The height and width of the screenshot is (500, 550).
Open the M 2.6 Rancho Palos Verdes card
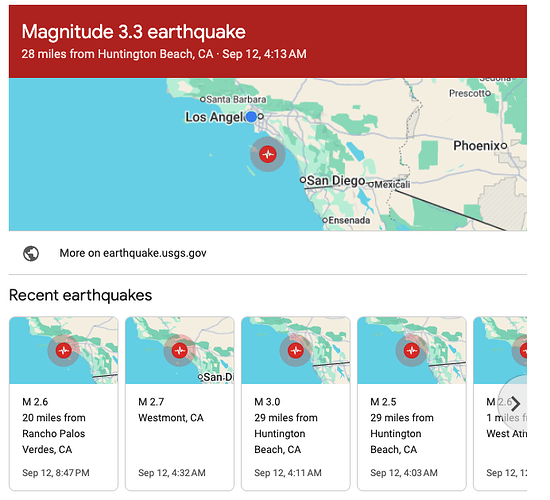[x=63, y=404]
